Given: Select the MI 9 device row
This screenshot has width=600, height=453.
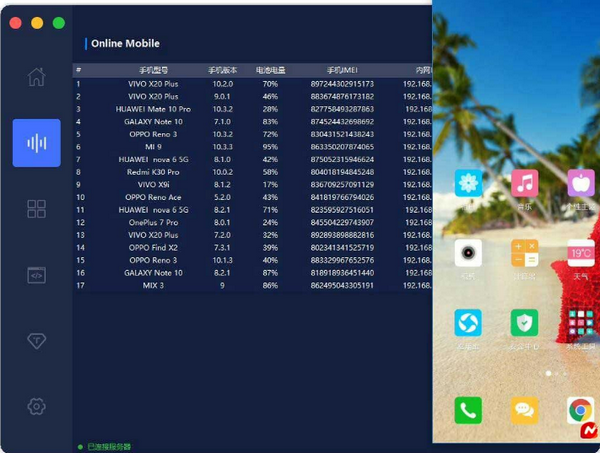Looking at the screenshot, I should point(253,147).
